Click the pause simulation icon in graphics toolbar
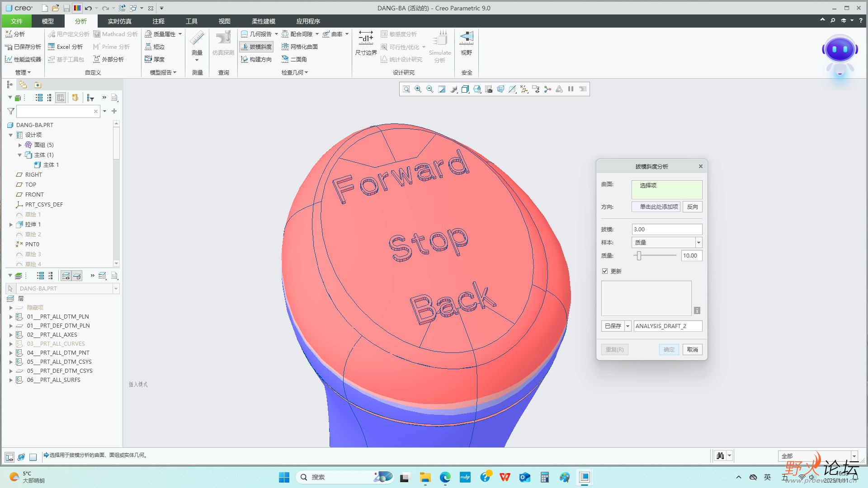The height and width of the screenshot is (488, 868). (571, 89)
